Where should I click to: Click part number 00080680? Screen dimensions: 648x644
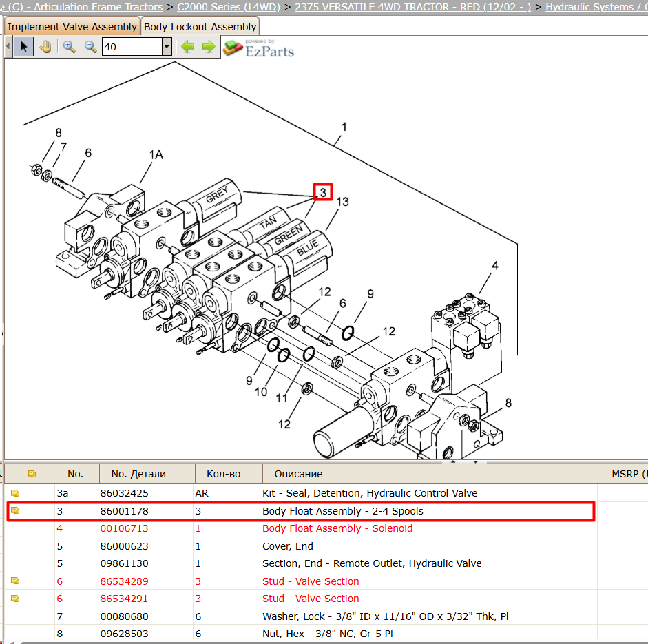[124, 616]
